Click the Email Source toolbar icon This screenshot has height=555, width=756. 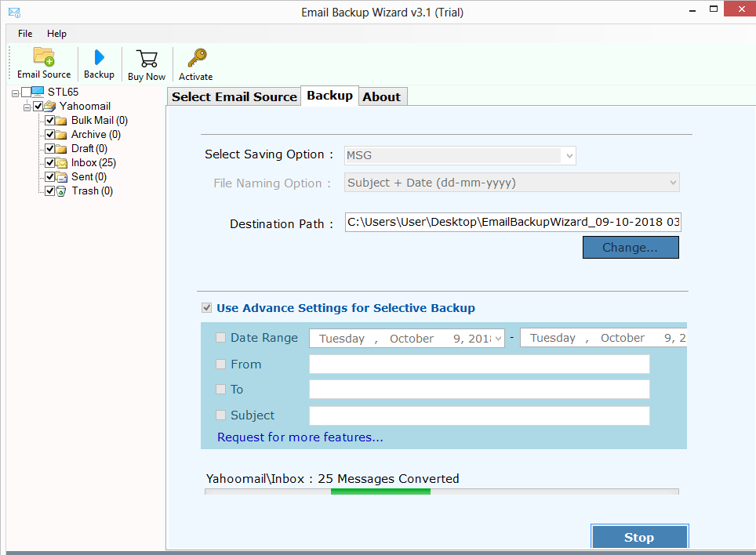44,57
